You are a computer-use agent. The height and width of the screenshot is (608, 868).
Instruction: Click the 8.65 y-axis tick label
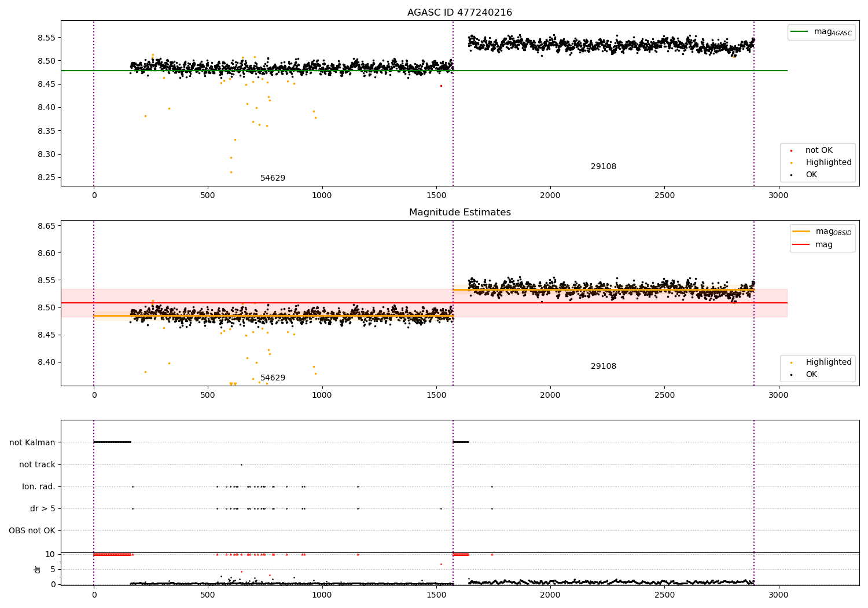pyautogui.click(x=46, y=226)
